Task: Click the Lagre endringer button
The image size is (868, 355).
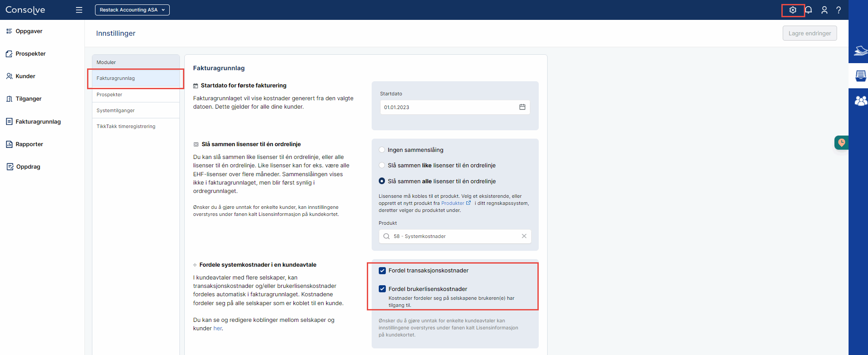Action: tap(810, 33)
